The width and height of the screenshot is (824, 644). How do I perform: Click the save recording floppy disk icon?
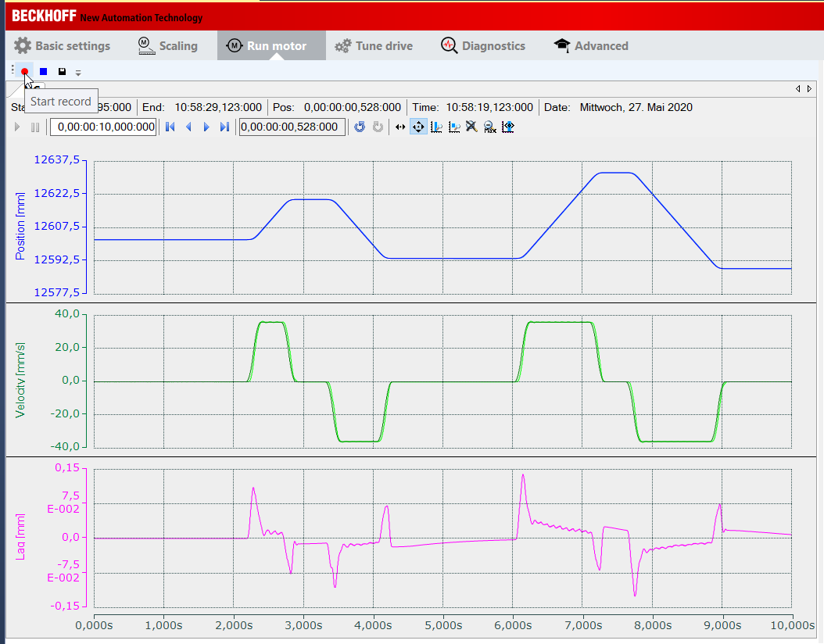pos(62,71)
